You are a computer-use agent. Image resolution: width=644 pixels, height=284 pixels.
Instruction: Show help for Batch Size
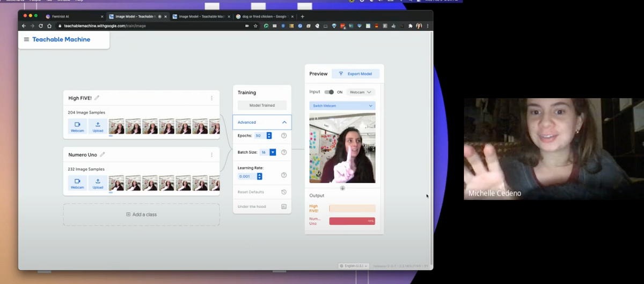point(284,152)
